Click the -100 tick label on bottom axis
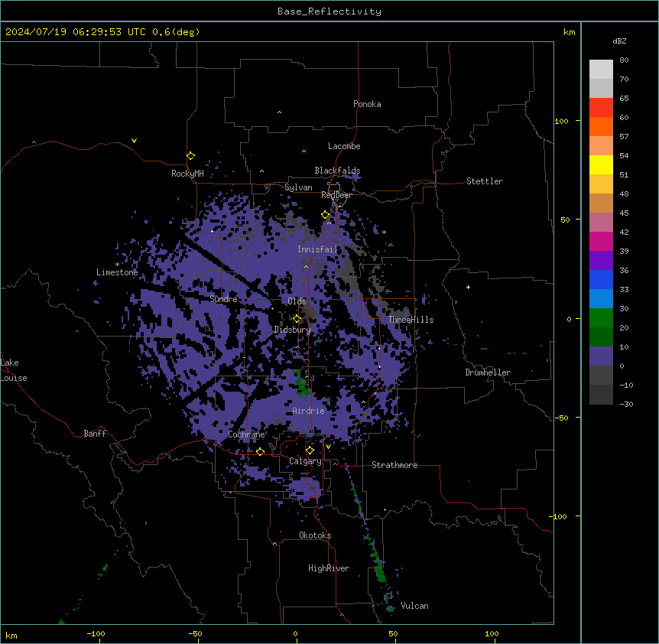This screenshot has width=659, height=644. coord(96,633)
